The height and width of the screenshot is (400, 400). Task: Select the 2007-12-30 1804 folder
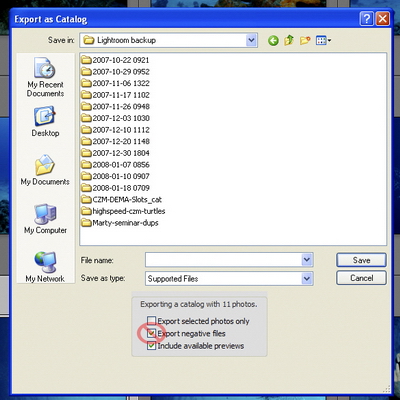pos(115,153)
